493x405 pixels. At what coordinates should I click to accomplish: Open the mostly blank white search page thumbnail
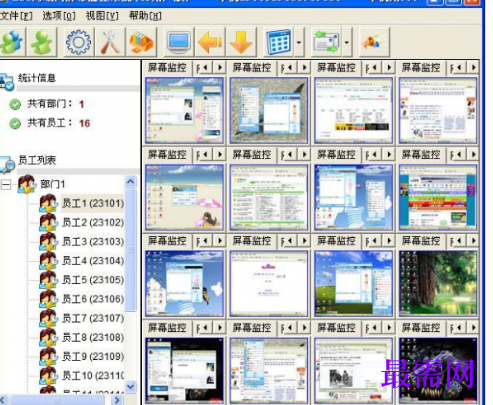[x=269, y=283]
